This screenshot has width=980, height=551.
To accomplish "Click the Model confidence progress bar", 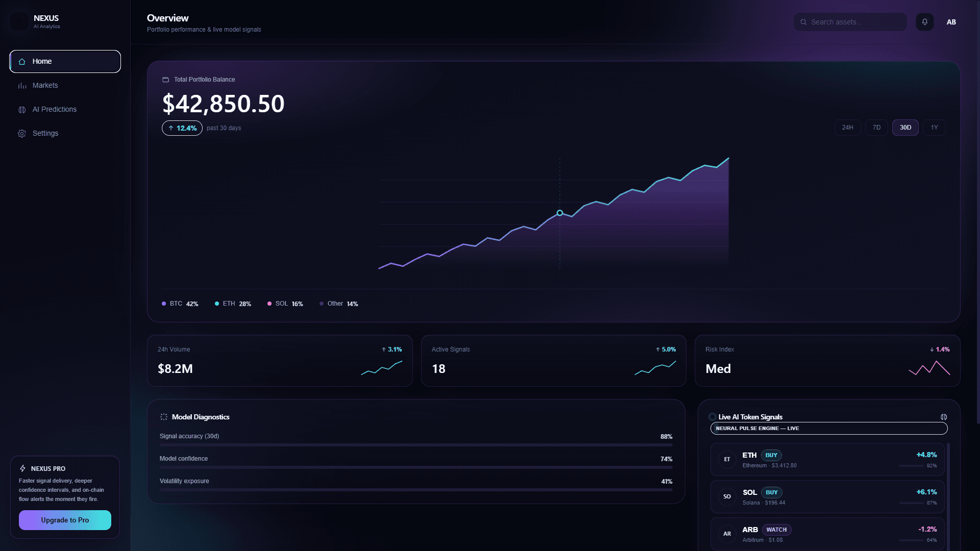I will tap(416, 467).
